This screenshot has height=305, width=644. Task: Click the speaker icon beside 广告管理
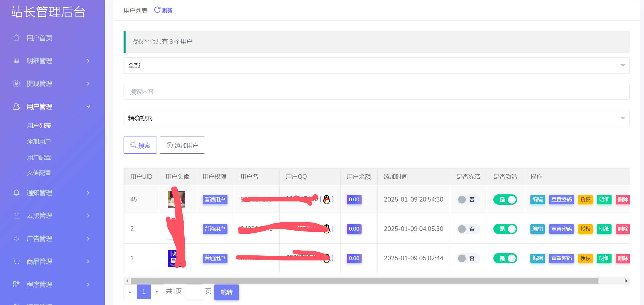17,239
